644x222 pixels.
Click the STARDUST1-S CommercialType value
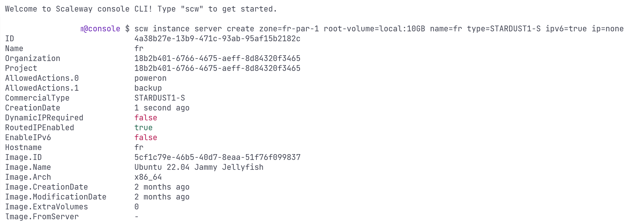coord(160,98)
